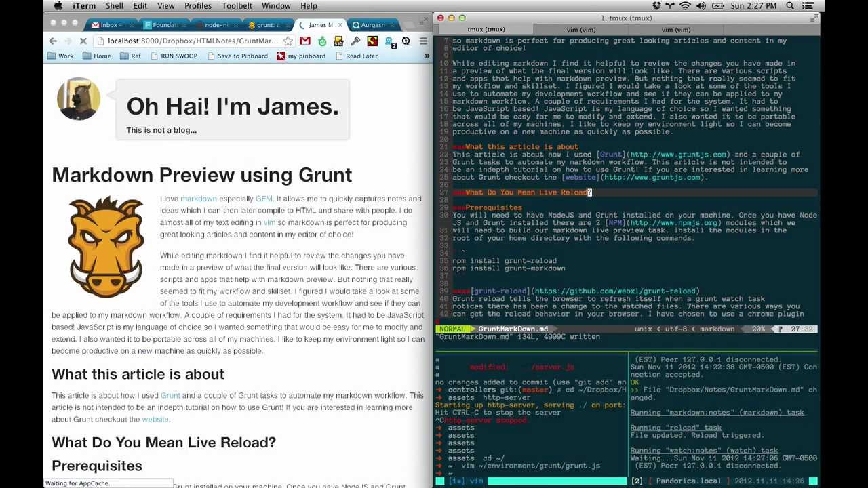This screenshot has width=868, height=488.
Task: Open the battery status menu
Action: tap(716, 6)
